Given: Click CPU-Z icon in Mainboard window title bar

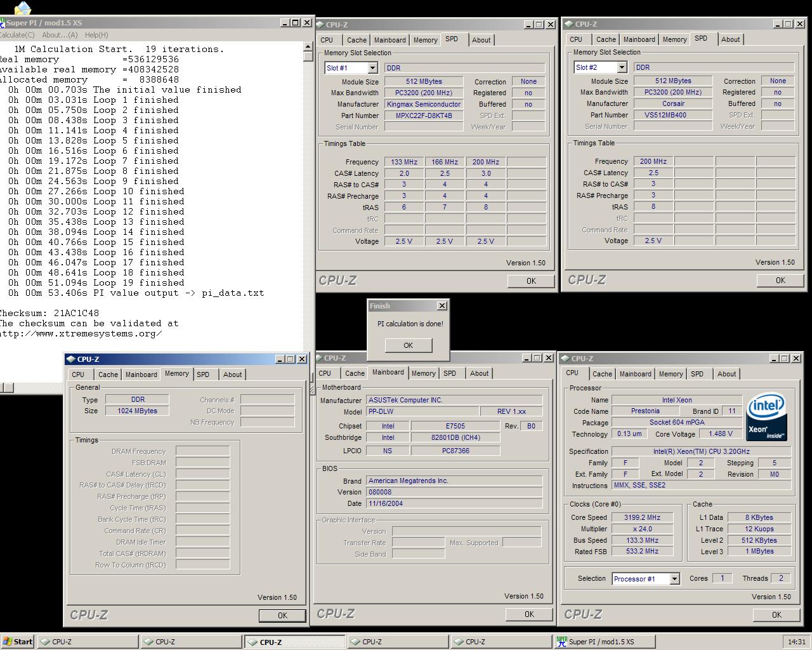Looking at the screenshot, I should click(x=318, y=358).
